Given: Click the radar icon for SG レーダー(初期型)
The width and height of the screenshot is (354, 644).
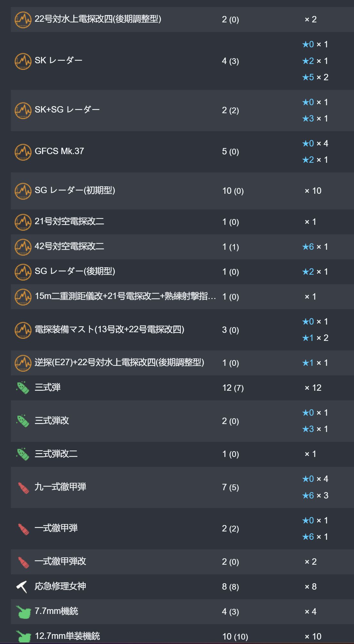Looking at the screenshot, I should tap(23, 191).
